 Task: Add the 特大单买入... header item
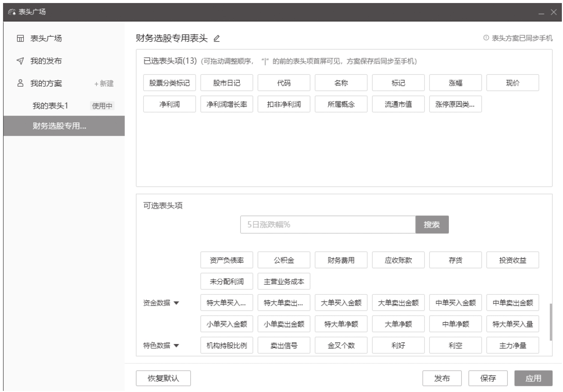[x=226, y=303]
